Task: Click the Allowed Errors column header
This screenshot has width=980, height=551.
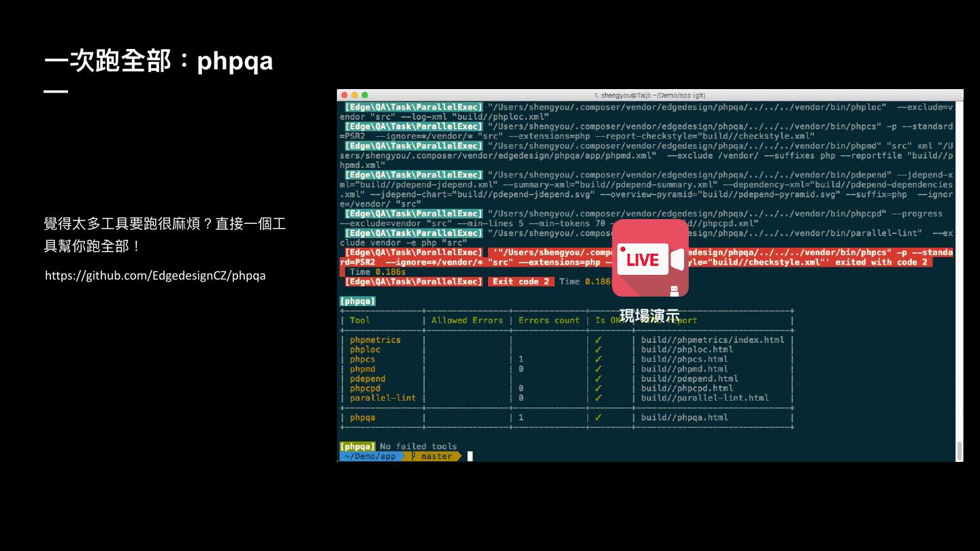Action: tap(467, 320)
